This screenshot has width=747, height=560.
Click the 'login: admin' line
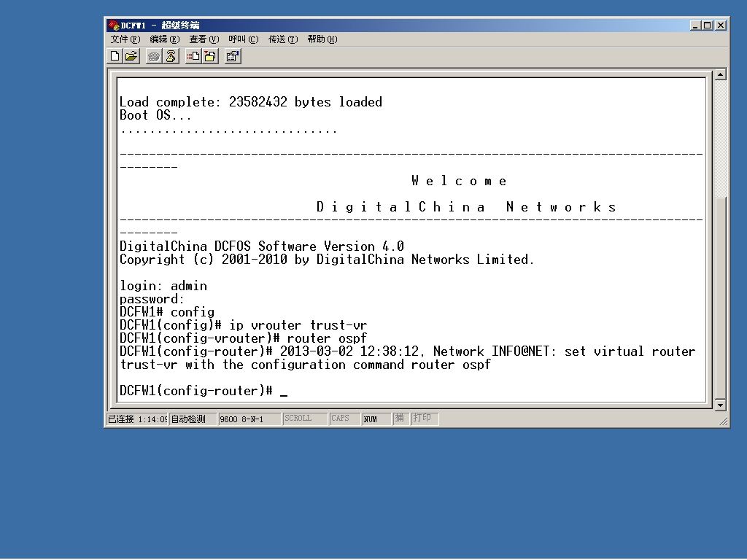pyautogui.click(x=163, y=286)
